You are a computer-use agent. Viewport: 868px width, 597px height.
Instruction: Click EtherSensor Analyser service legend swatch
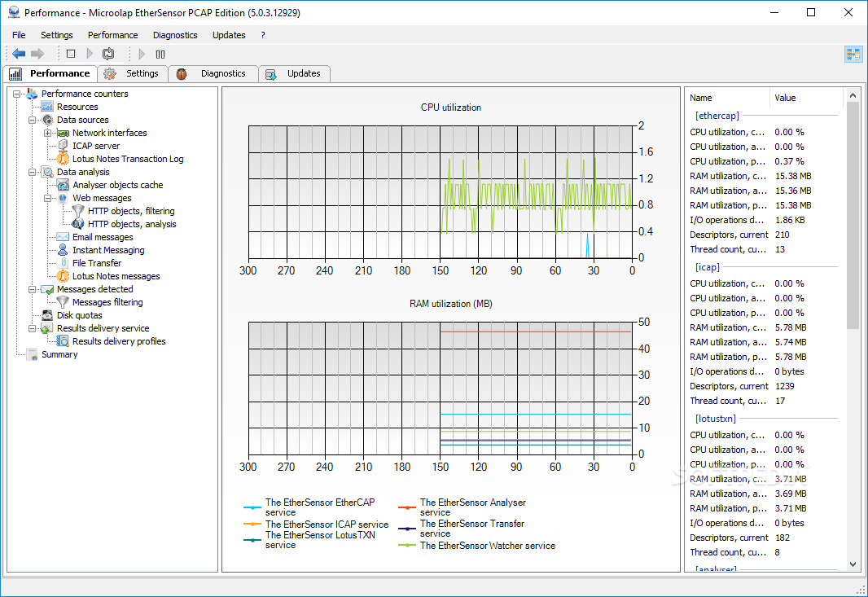tap(407, 507)
